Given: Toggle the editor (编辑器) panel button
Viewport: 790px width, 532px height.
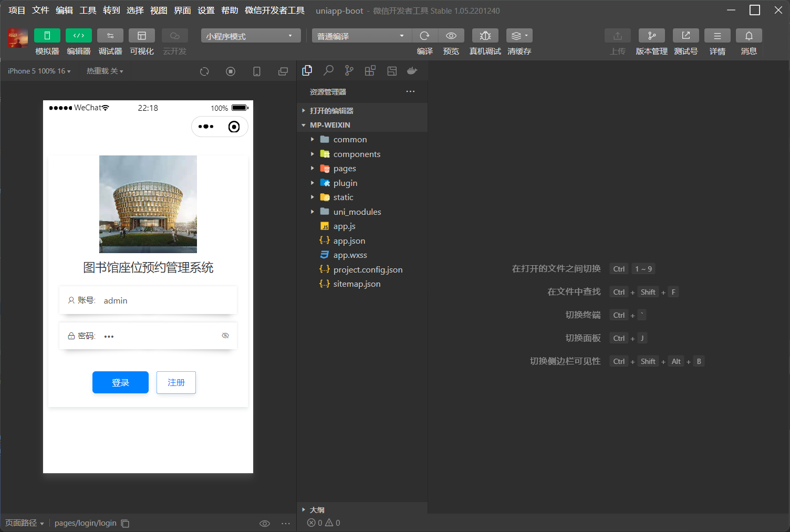Looking at the screenshot, I should click(79, 36).
